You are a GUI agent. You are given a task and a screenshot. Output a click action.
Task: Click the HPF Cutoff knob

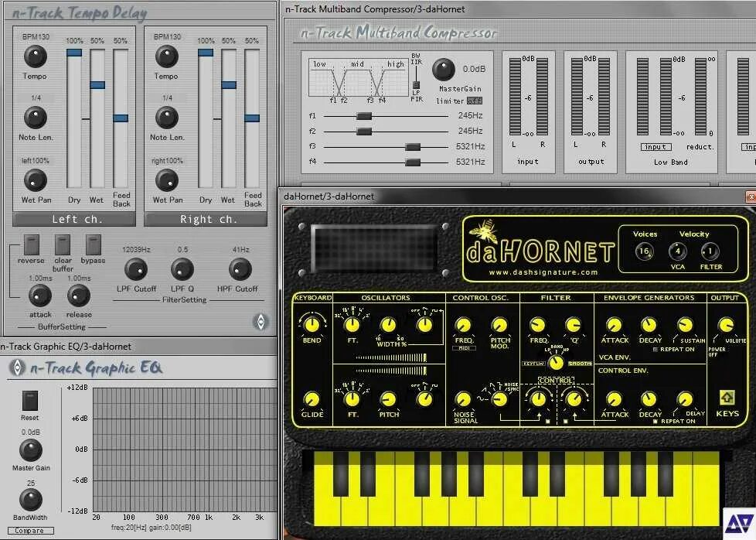coord(240,269)
